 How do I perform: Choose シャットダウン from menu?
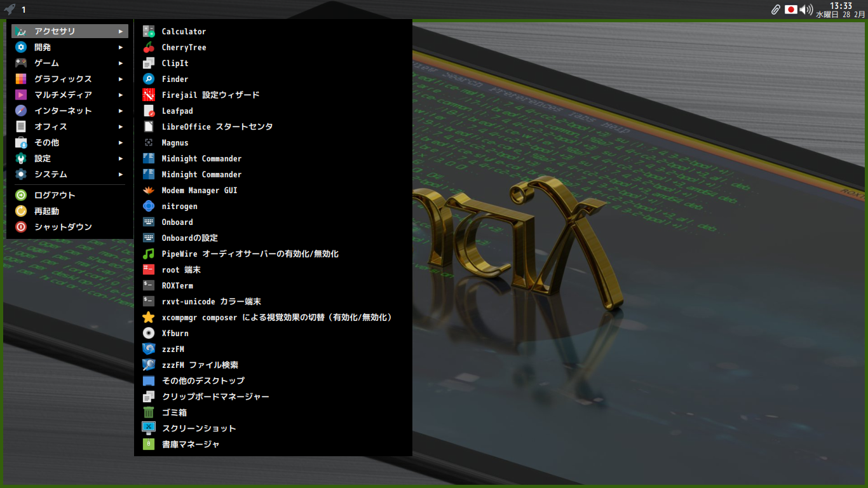(x=70, y=227)
